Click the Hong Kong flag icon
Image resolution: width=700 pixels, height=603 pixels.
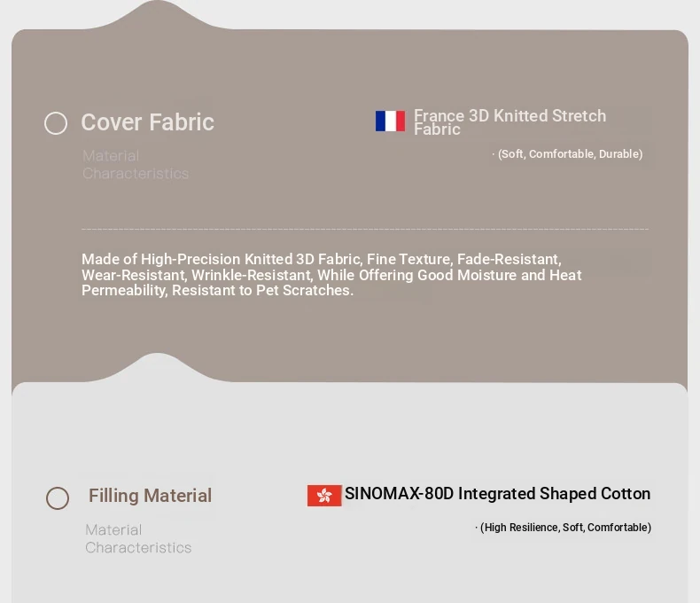(324, 496)
